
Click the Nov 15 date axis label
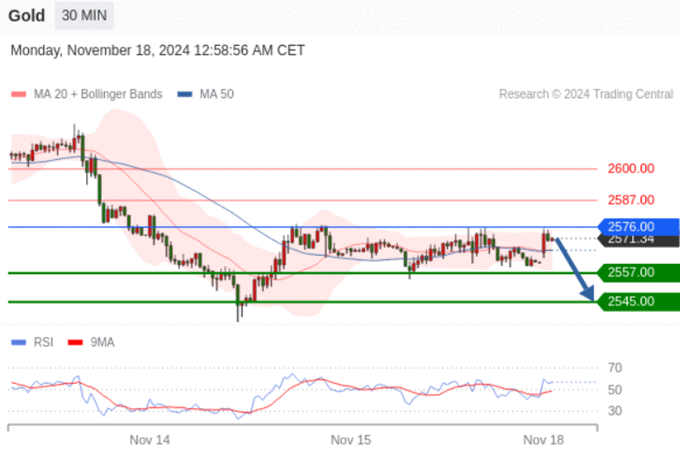351,440
